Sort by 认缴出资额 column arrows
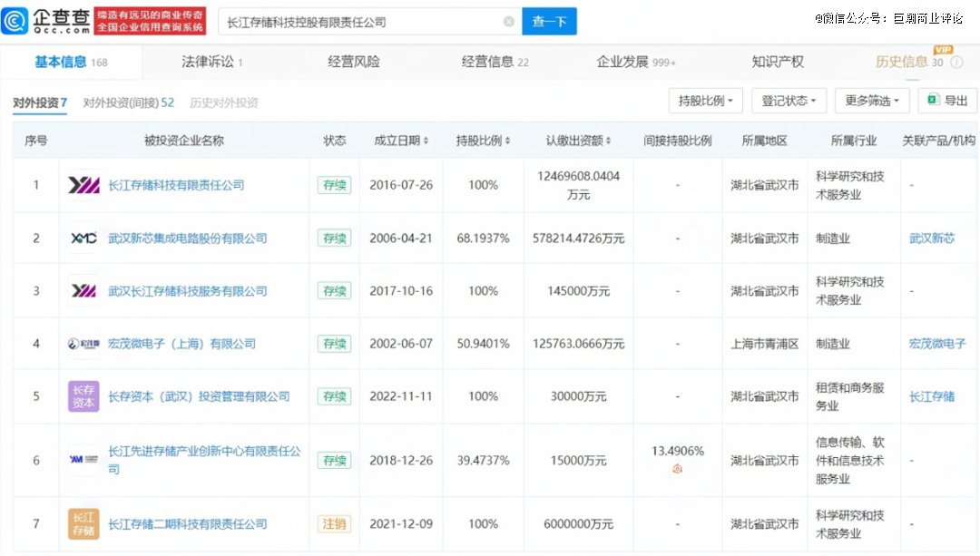The image size is (980, 556). tap(608, 141)
